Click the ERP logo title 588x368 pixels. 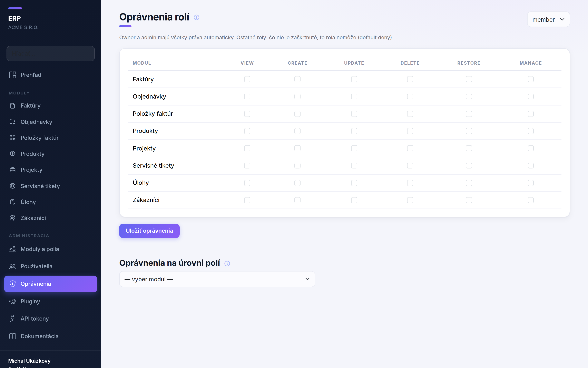[14, 18]
